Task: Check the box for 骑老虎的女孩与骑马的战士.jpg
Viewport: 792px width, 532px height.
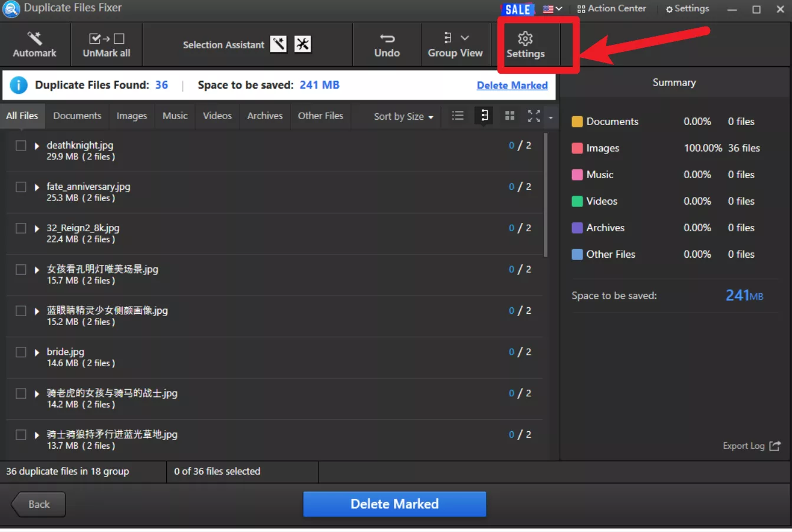Action: tap(21, 393)
